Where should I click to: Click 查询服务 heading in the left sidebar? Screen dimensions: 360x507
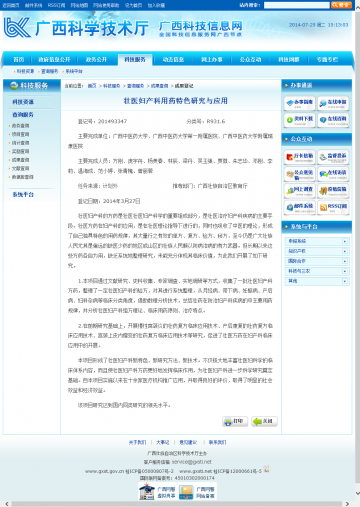[23, 114]
